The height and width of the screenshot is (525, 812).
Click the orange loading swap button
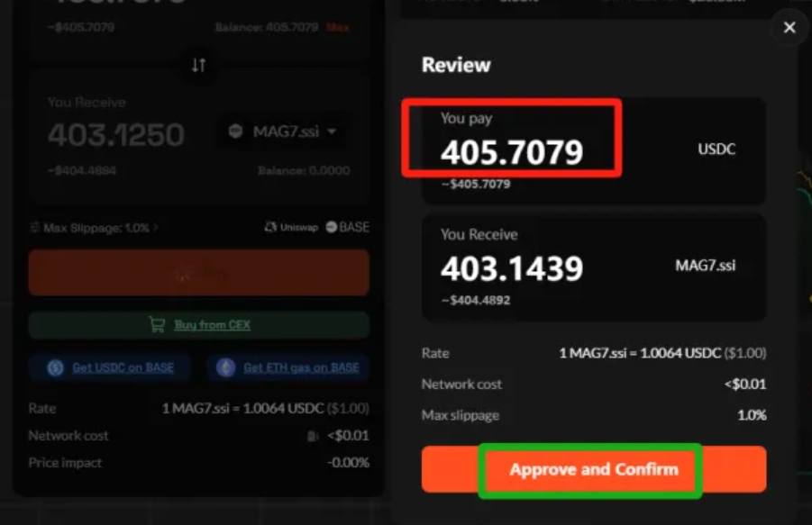point(199,273)
